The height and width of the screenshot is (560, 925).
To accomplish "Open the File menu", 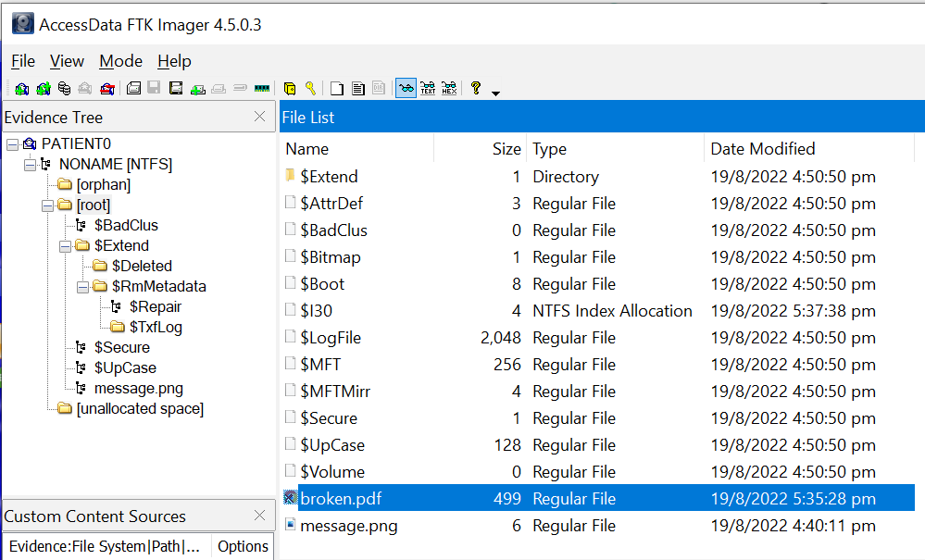I will point(23,61).
